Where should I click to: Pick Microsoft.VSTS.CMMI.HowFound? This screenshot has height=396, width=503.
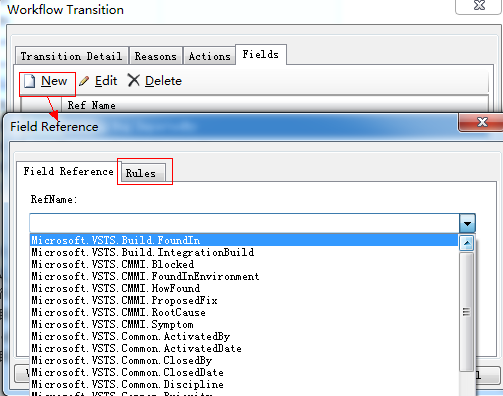pos(244,288)
